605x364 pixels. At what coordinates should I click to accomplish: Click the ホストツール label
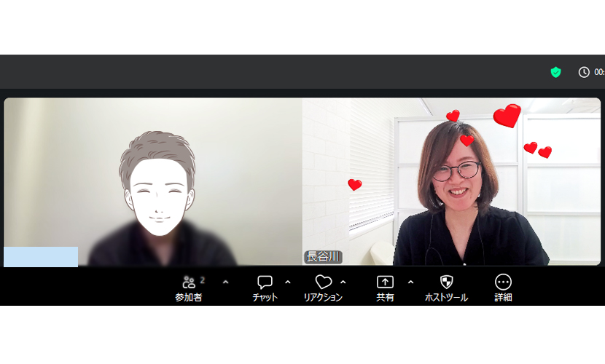446,298
